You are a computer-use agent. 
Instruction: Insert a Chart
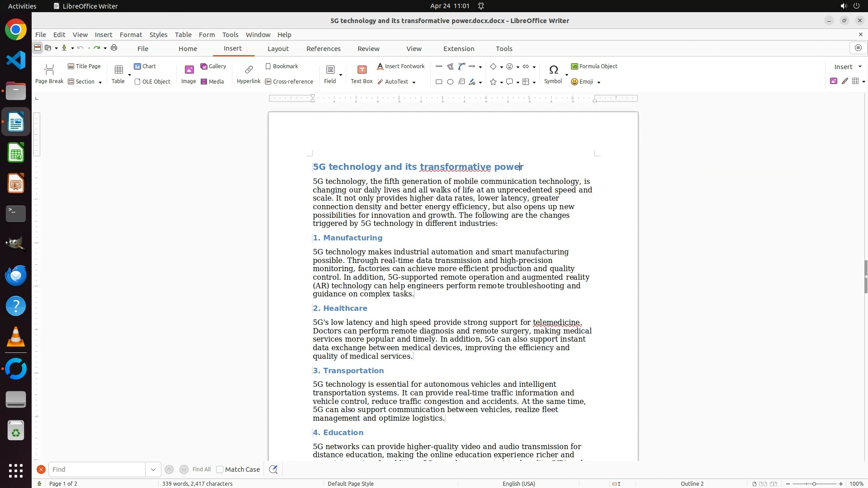pyautogui.click(x=145, y=66)
